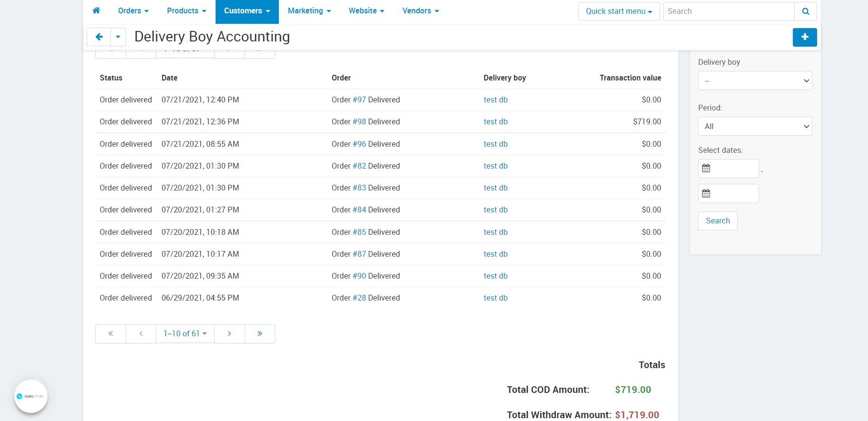The height and width of the screenshot is (421, 868).
Task: Click the date 07/21/2021, 12:40 PM
Action: (200, 100)
